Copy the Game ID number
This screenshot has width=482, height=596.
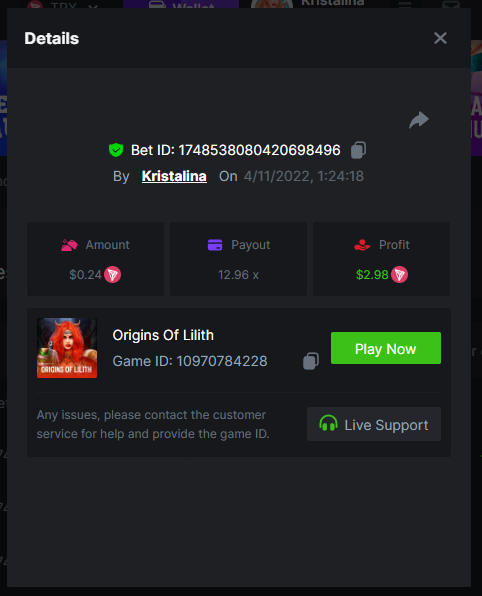coord(311,361)
